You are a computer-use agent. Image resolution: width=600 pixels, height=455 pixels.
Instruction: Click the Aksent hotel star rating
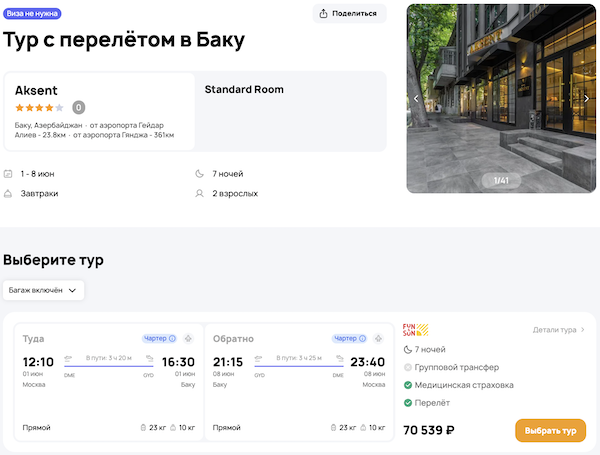point(39,107)
